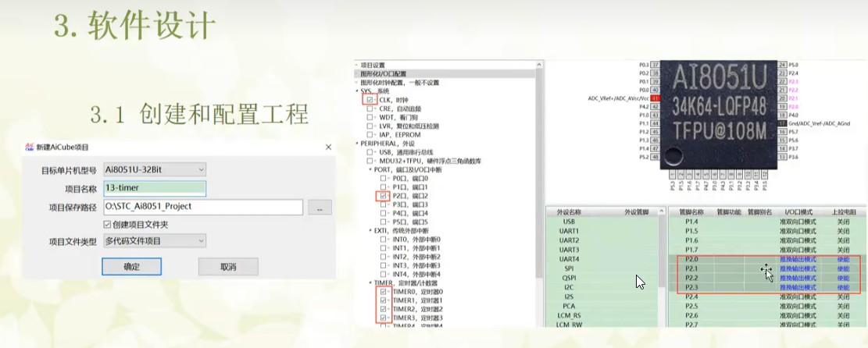Click 上拉电阻 column header
The height and width of the screenshot is (348, 868).
[x=843, y=212]
